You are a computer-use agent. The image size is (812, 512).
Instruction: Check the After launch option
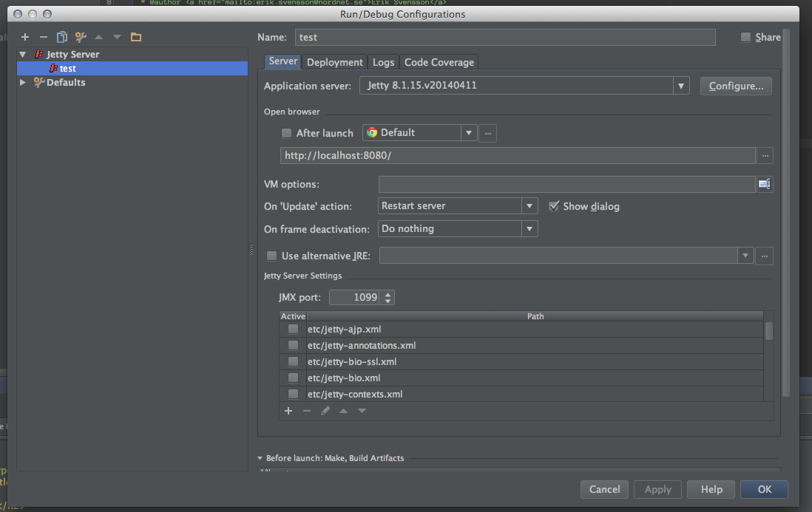click(286, 133)
